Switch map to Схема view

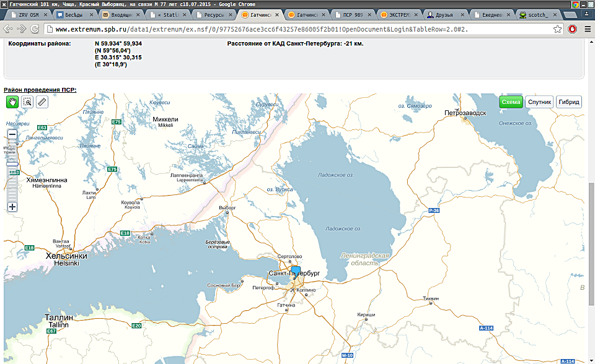point(511,102)
